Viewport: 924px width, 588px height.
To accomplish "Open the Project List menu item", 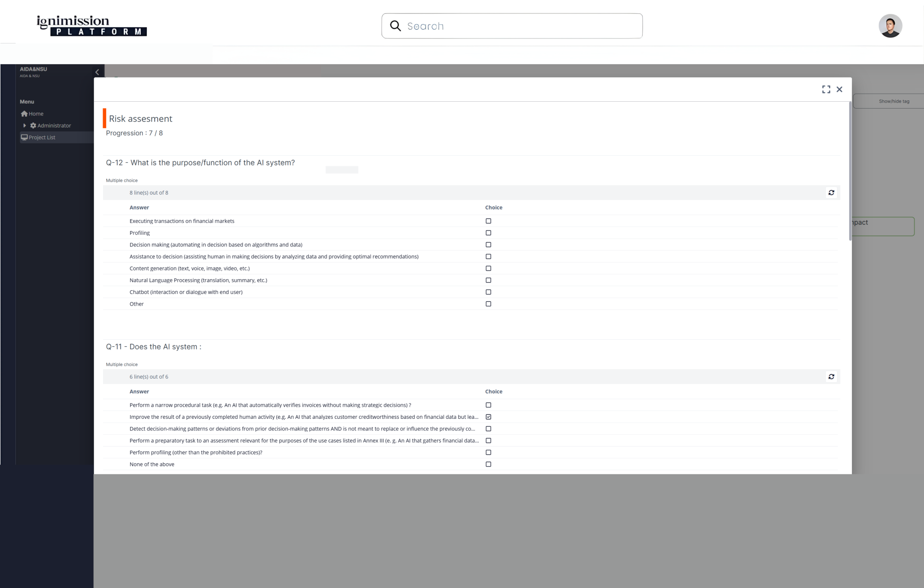I will point(42,137).
